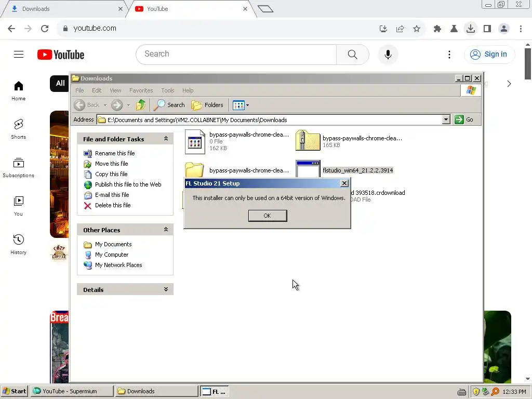This screenshot has height=399, width=532.
Task: Reload the YouTube page
Action: 45,29
